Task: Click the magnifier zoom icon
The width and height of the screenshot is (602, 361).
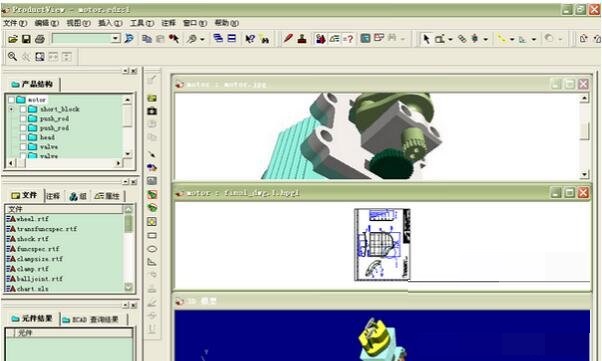Action: (x=12, y=57)
